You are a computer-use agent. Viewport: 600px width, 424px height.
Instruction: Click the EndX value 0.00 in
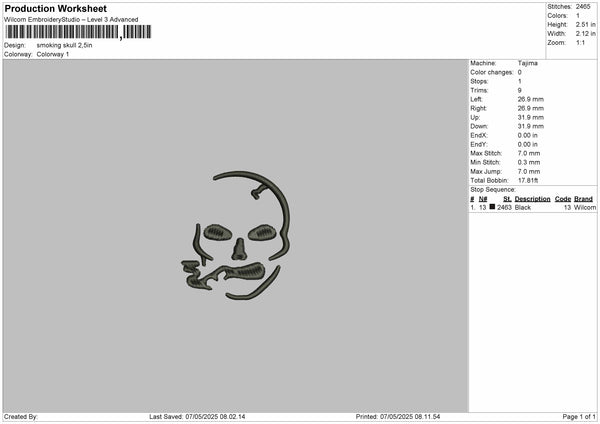(528, 135)
